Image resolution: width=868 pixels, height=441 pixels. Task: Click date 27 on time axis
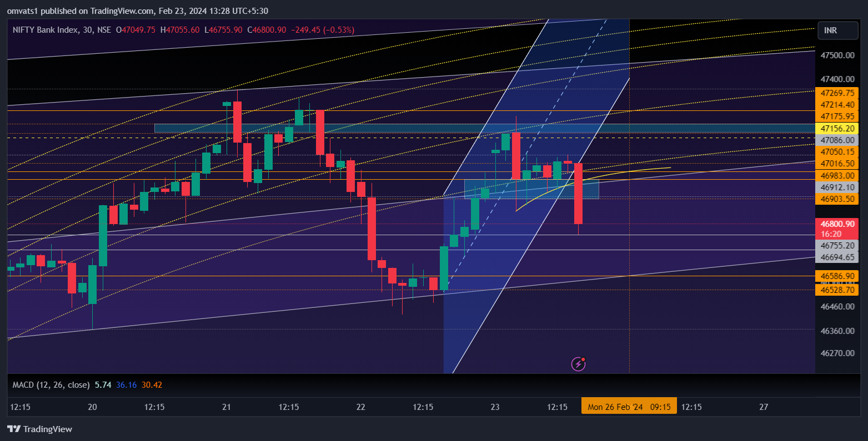click(764, 407)
